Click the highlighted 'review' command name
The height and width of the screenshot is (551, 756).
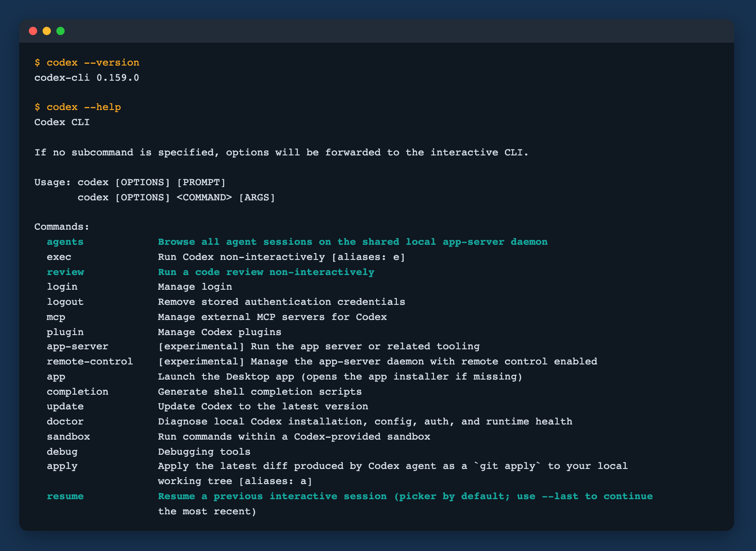coord(66,272)
